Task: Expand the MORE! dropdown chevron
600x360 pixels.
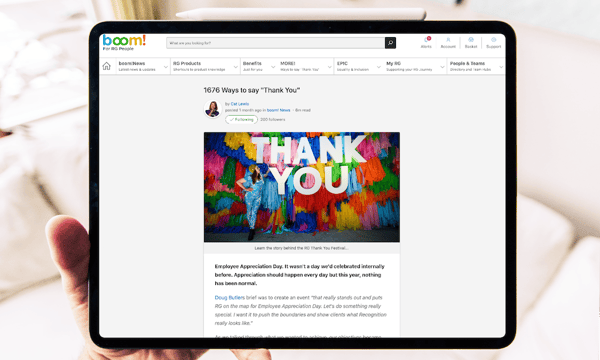Action: 329,67
